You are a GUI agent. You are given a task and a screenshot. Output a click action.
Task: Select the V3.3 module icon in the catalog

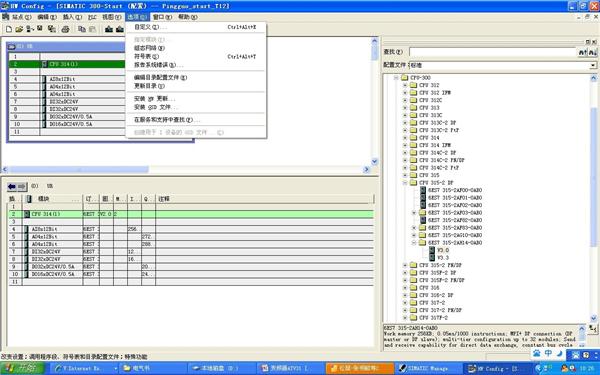pyautogui.click(x=432, y=258)
